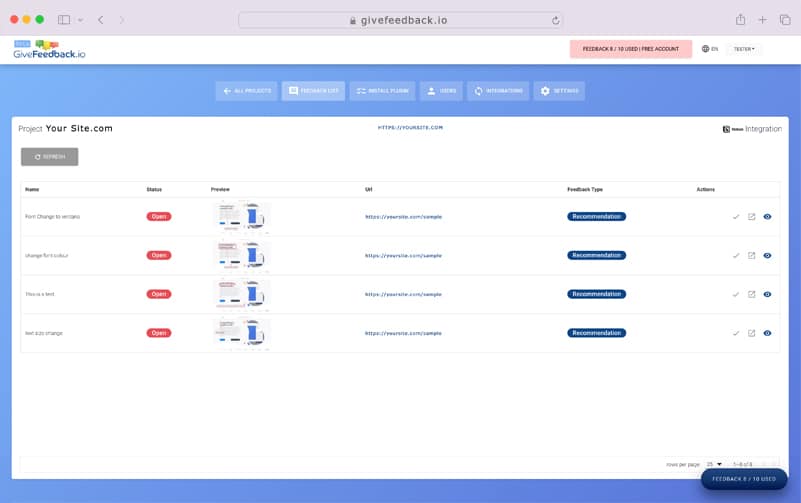Click Safari share icon

[x=740, y=20]
